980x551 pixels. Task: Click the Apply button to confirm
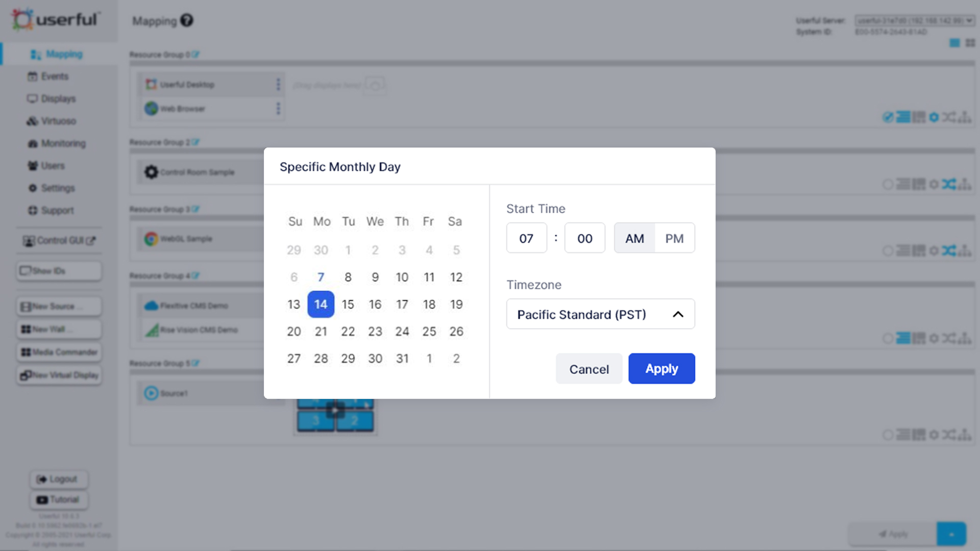click(x=661, y=368)
